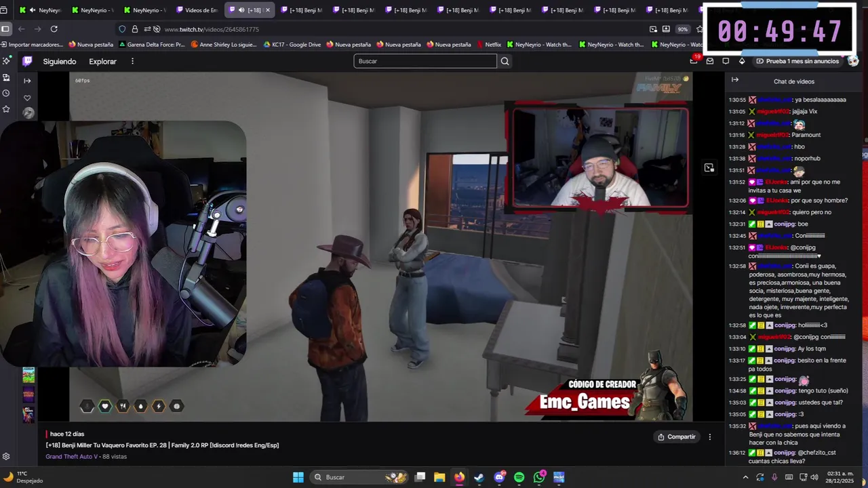Click the Windows Task View icon
868x488 pixels.
(420, 477)
